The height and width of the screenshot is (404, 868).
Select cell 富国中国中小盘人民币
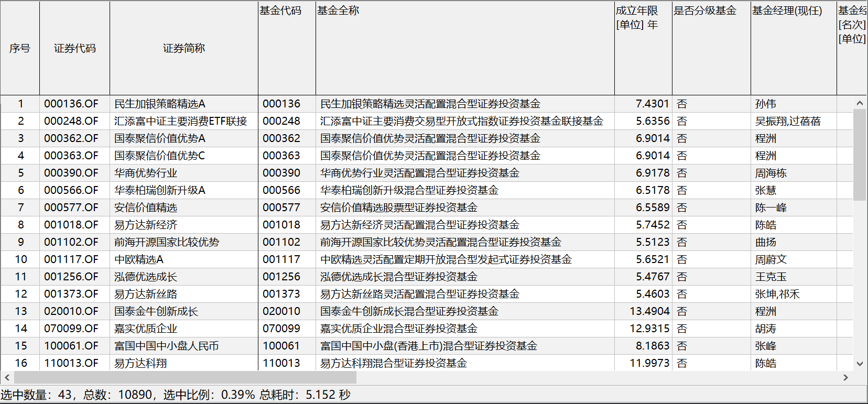(184, 346)
